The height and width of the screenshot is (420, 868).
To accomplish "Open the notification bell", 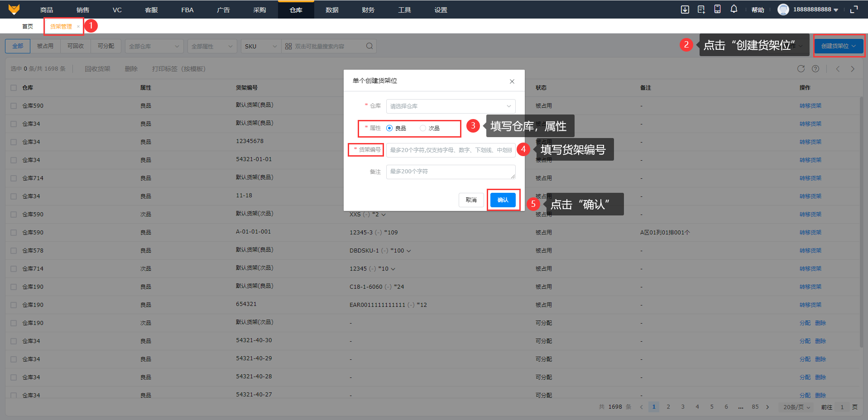I will (734, 9).
